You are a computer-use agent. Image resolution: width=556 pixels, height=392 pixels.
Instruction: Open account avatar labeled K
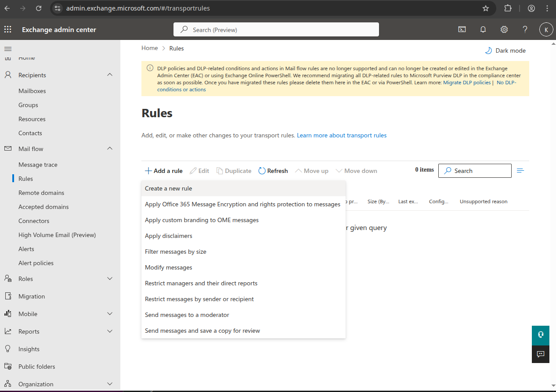click(546, 29)
